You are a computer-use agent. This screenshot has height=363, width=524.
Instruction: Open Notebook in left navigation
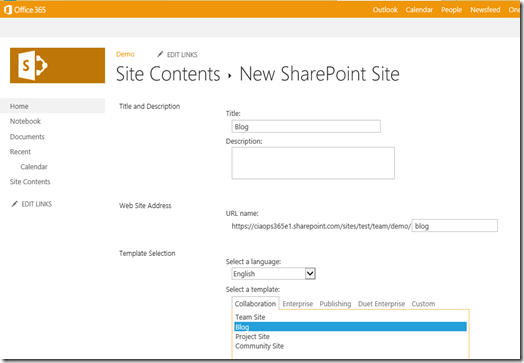click(25, 121)
